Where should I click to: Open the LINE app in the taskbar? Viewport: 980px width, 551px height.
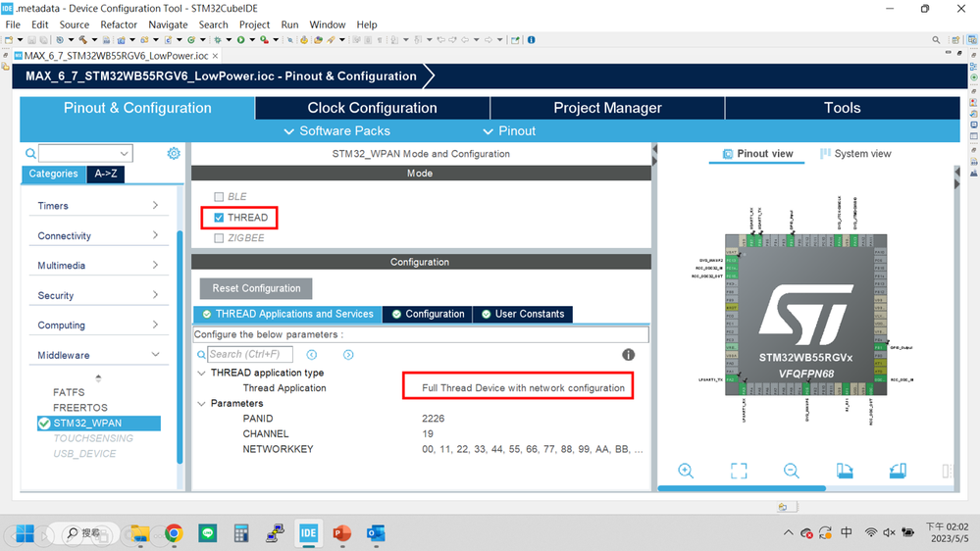(208, 533)
